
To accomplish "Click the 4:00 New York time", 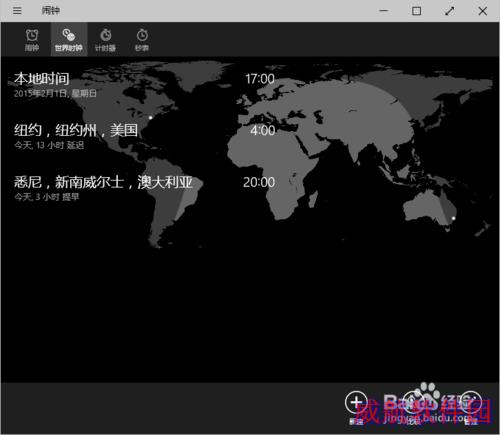I will tap(263, 130).
